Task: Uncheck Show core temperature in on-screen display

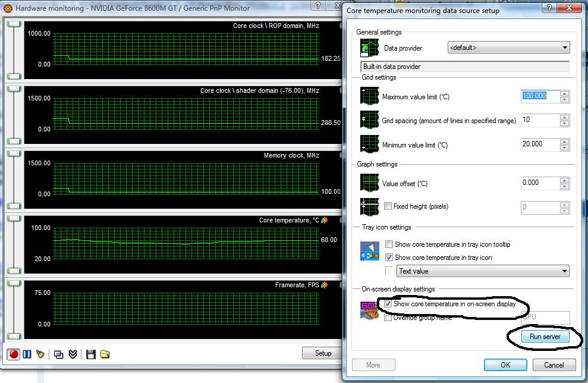Action: pos(388,304)
